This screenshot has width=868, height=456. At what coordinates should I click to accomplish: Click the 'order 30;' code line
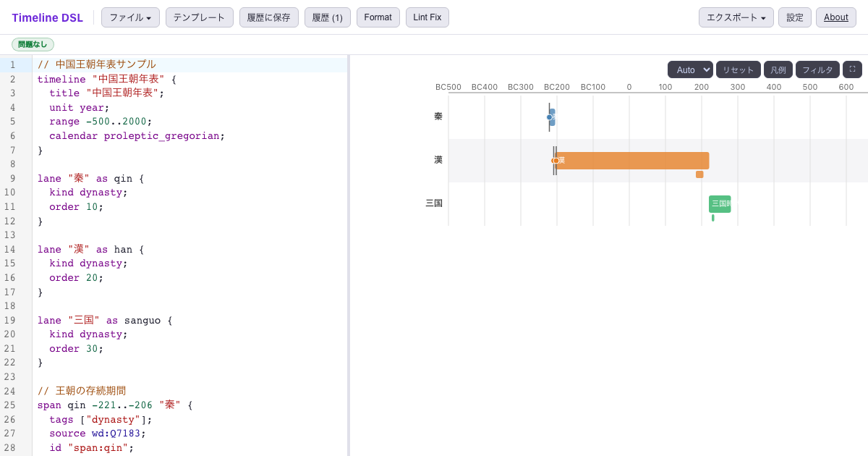pos(77,348)
